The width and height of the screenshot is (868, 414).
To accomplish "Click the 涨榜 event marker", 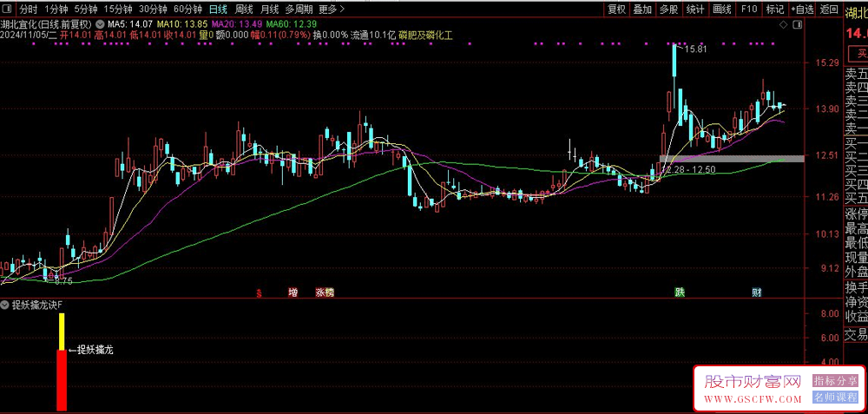I will click(325, 292).
